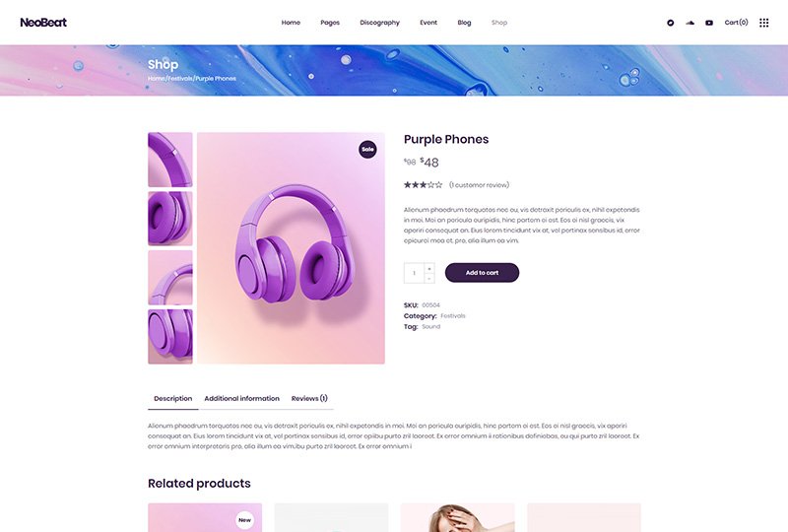Open the Festivals category link
Screen dimensions: 788x532
453,316
